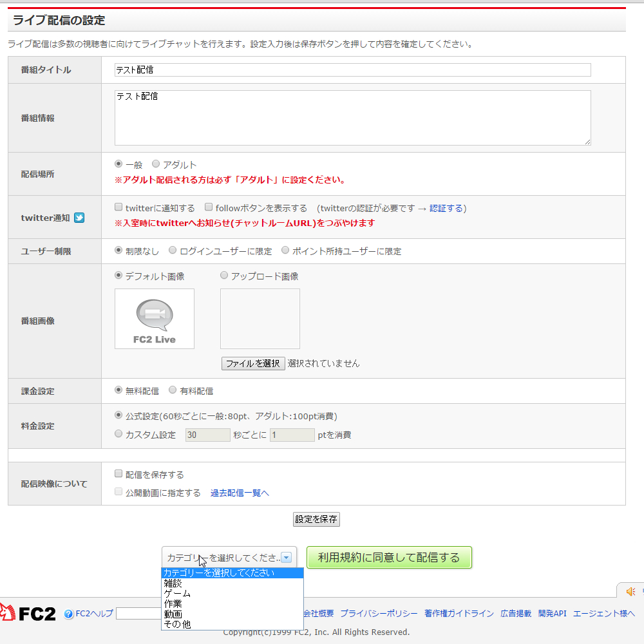Select the アダルト broadcast location radio

point(156,164)
